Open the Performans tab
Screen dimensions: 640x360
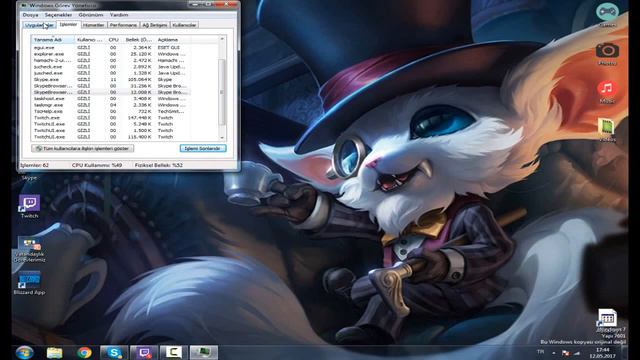(x=123, y=25)
